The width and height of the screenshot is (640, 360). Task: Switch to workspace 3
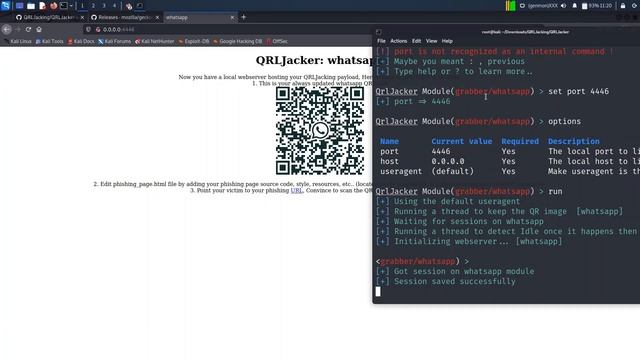(104, 6)
